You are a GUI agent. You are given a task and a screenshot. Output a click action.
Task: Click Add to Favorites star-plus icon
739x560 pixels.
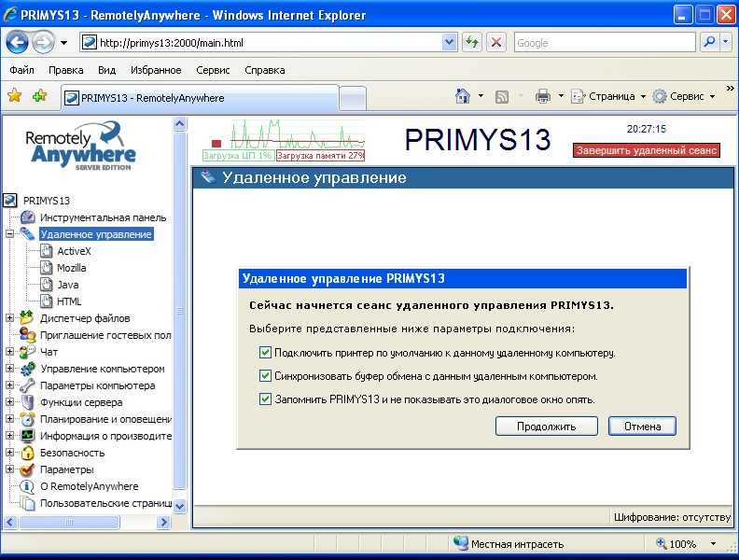39,96
